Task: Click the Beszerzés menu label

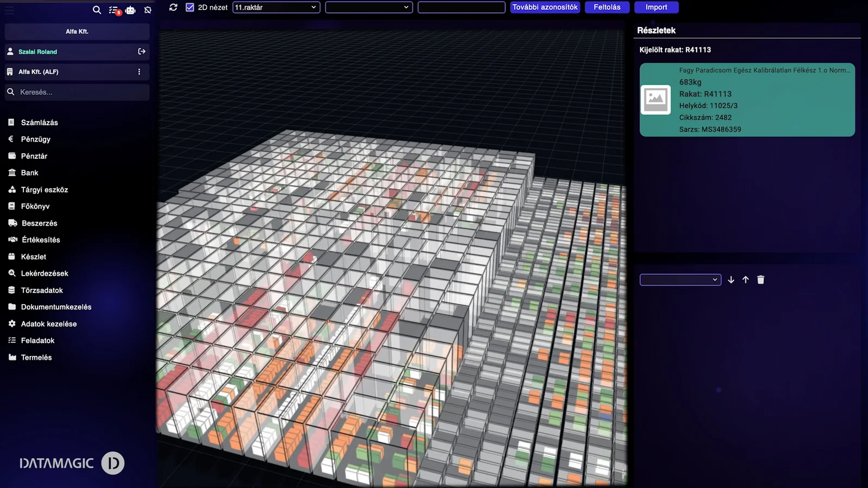Action: click(40, 223)
